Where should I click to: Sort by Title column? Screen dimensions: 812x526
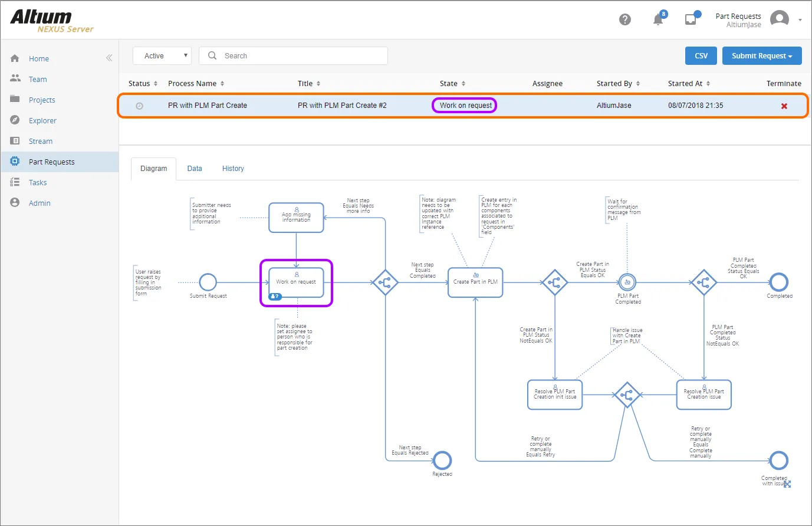[309, 84]
